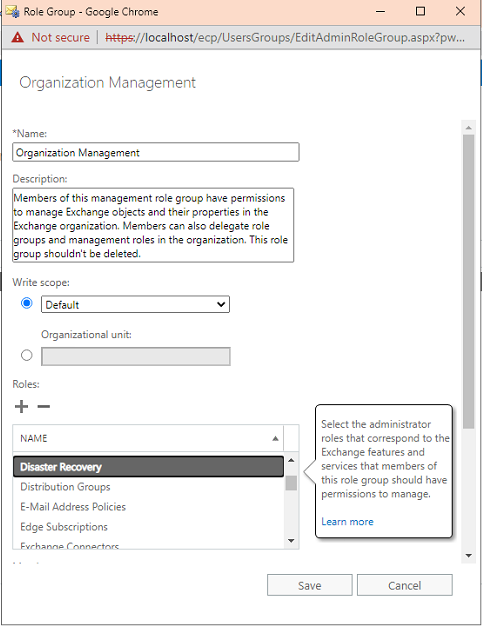Click the Not secure warning icon
Image resolution: width=482 pixels, height=626 pixels.
click(x=17, y=38)
